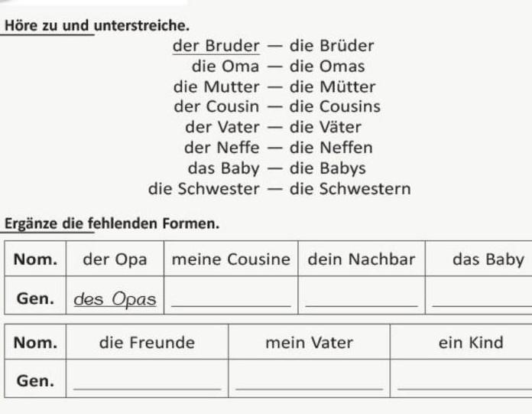Image resolution: width=532 pixels, height=414 pixels.
Task: Select the "der Opa" table cell
Action: point(115,259)
